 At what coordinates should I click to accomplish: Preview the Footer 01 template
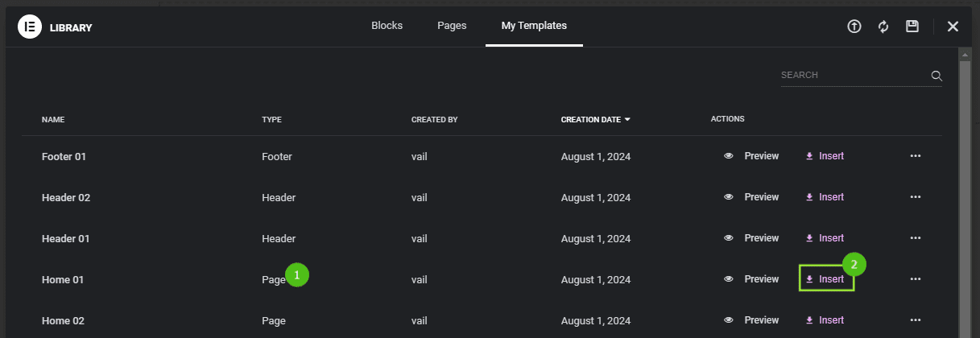pos(752,156)
